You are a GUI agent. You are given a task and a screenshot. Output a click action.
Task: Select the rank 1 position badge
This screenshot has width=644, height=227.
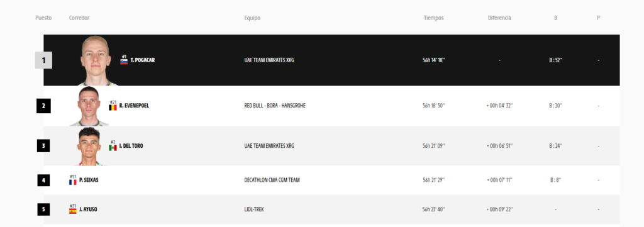(43, 60)
